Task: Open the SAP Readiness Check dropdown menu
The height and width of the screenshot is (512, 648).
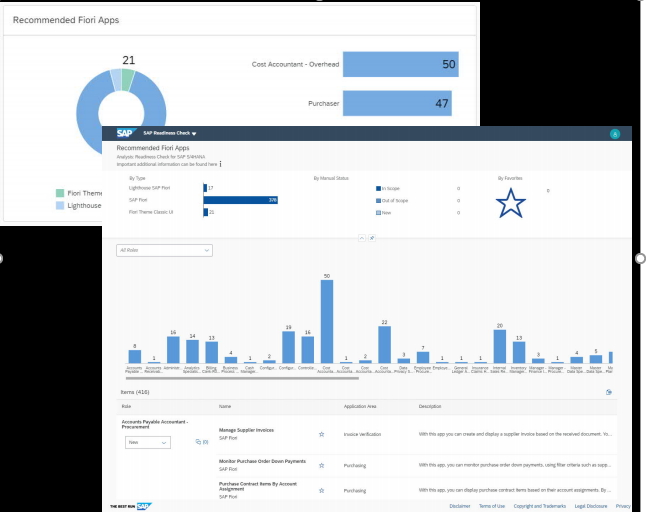Action: click(x=170, y=133)
